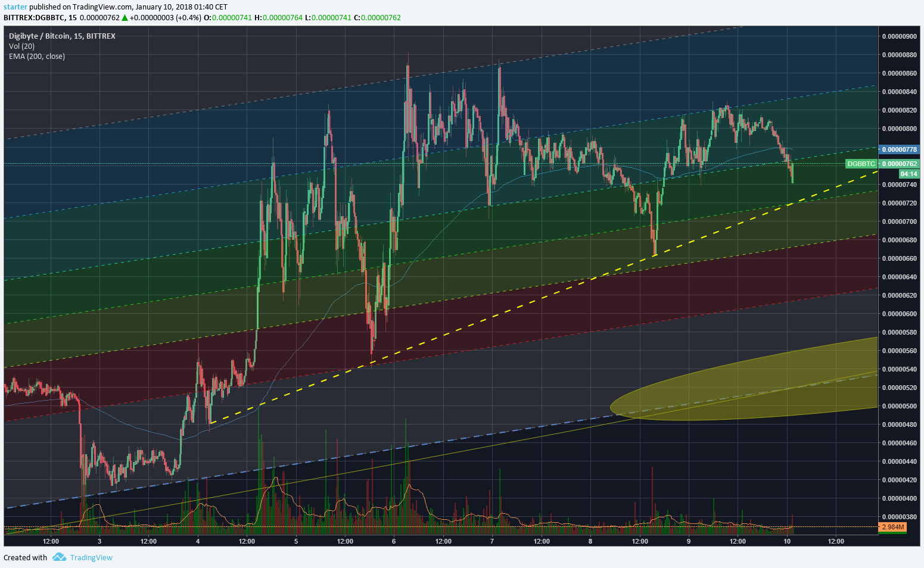
Task: Click the 0.00000740 price axis label
Action: [900, 185]
